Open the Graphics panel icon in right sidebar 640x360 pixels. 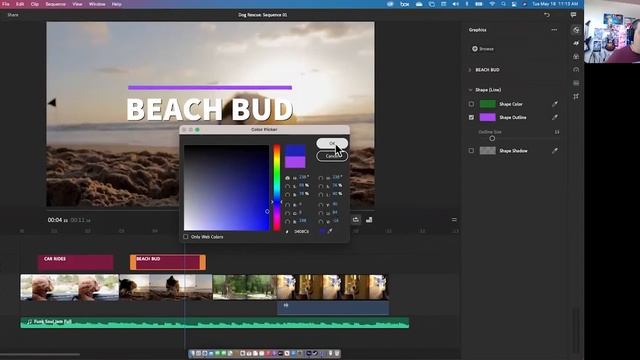tap(576, 30)
